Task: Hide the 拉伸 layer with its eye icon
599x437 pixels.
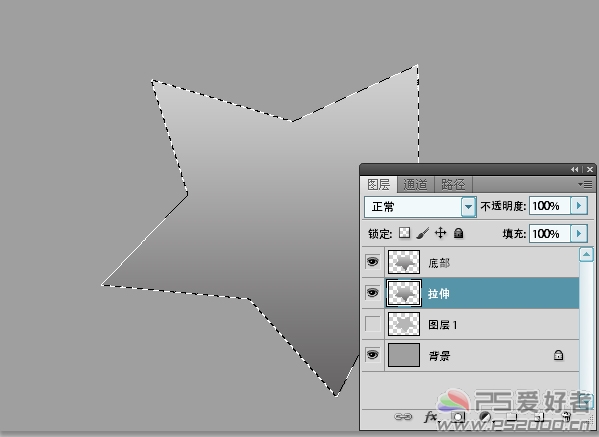Action: [372, 293]
